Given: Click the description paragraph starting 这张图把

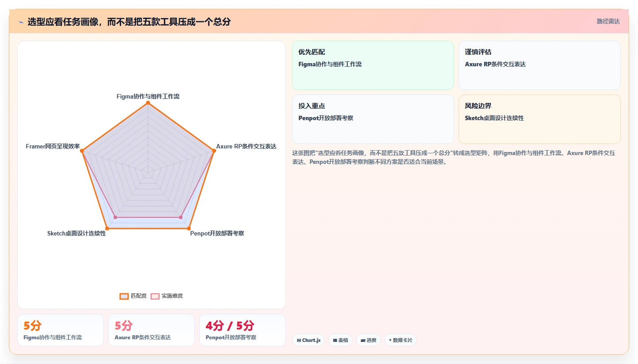Looking at the screenshot, I should [454, 157].
